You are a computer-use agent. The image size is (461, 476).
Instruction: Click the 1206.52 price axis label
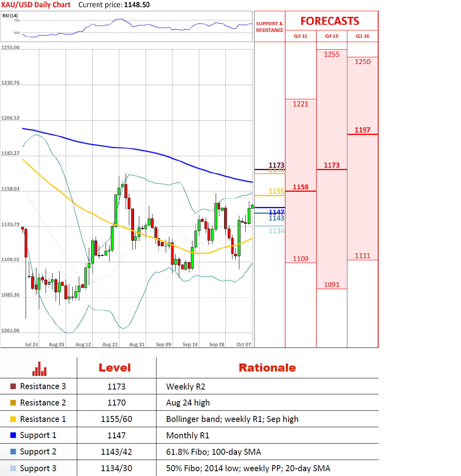pos(10,118)
